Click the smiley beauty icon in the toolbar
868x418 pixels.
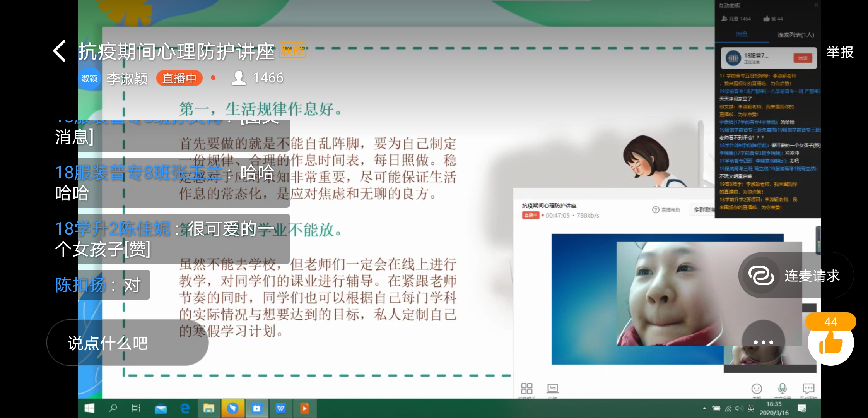click(x=757, y=389)
